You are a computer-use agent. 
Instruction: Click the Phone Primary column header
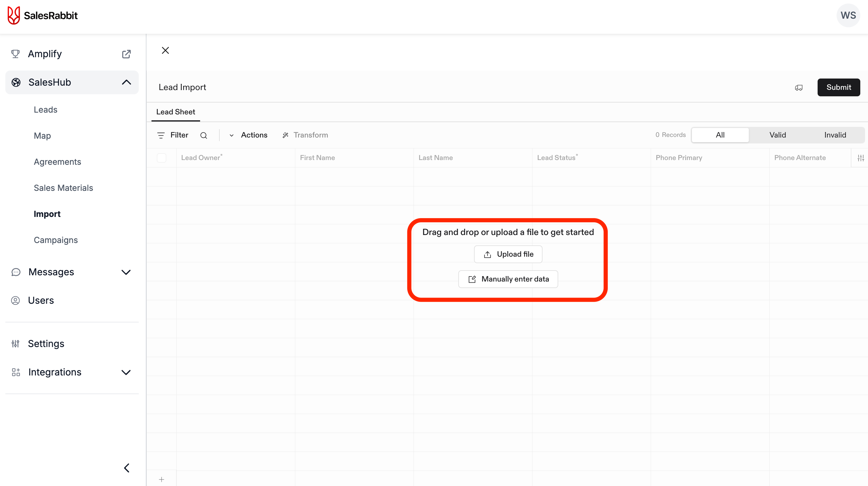710,158
